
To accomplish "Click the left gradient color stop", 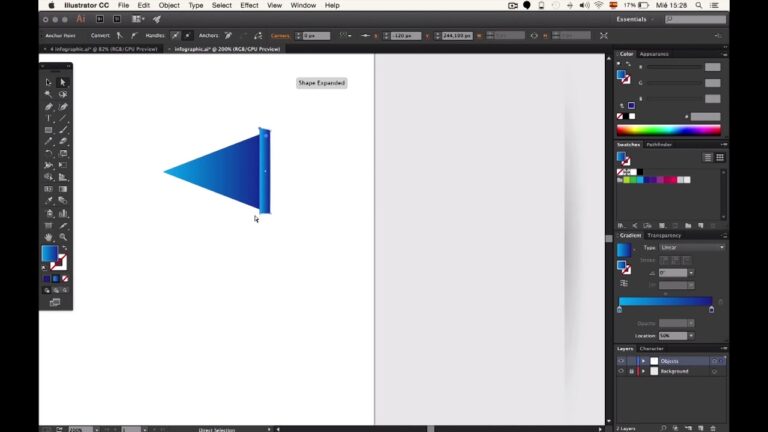I will click(620, 310).
